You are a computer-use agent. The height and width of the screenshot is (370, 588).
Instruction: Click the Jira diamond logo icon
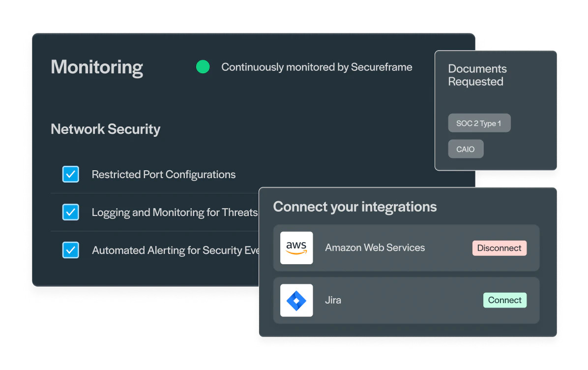pyautogui.click(x=296, y=300)
